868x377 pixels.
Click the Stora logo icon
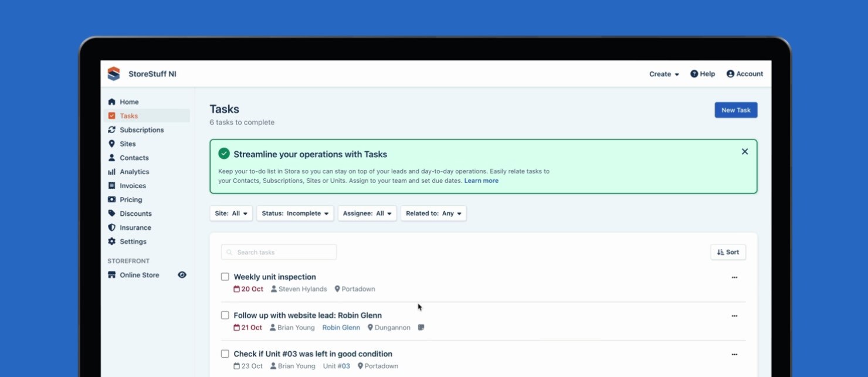[114, 74]
